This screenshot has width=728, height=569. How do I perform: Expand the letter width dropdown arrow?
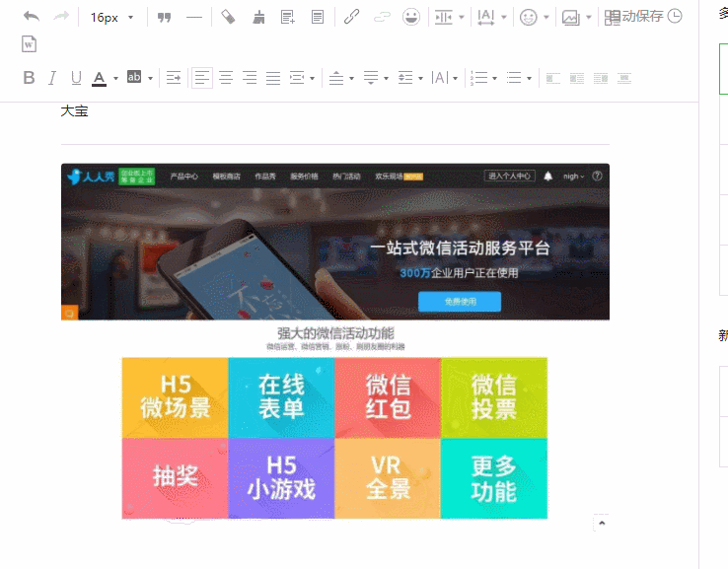pos(504,17)
